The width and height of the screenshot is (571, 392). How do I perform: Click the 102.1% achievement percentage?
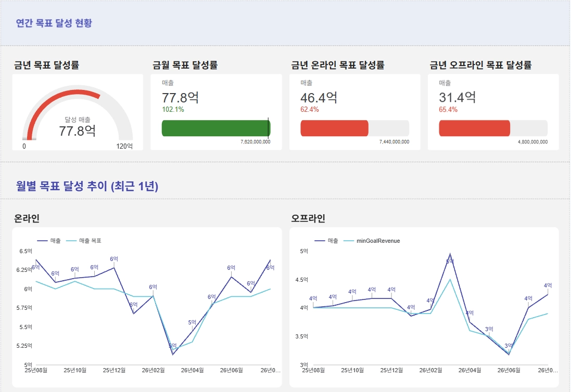pos(173,110)
